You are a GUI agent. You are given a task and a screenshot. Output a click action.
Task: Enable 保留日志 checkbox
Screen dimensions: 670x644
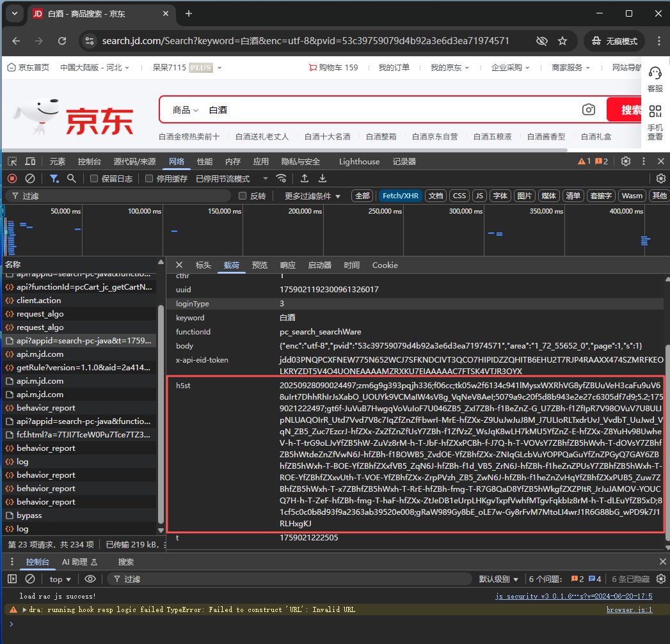tap(94, 178)
